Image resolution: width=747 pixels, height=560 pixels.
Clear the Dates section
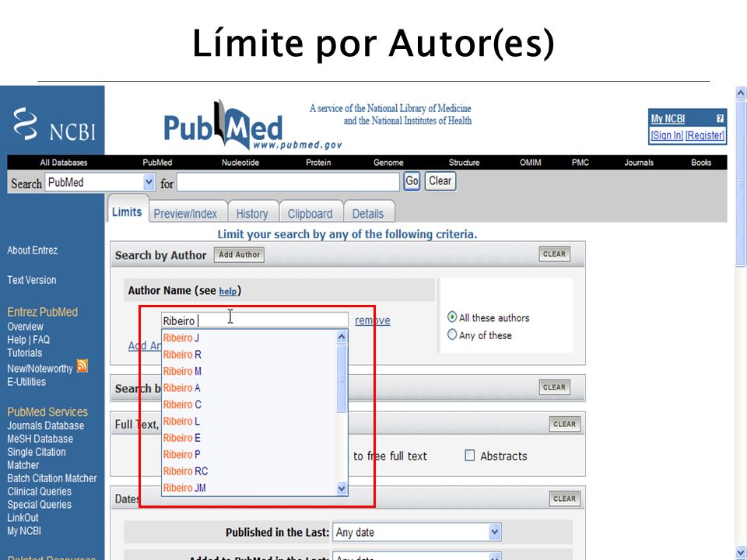tap(565, 499)
